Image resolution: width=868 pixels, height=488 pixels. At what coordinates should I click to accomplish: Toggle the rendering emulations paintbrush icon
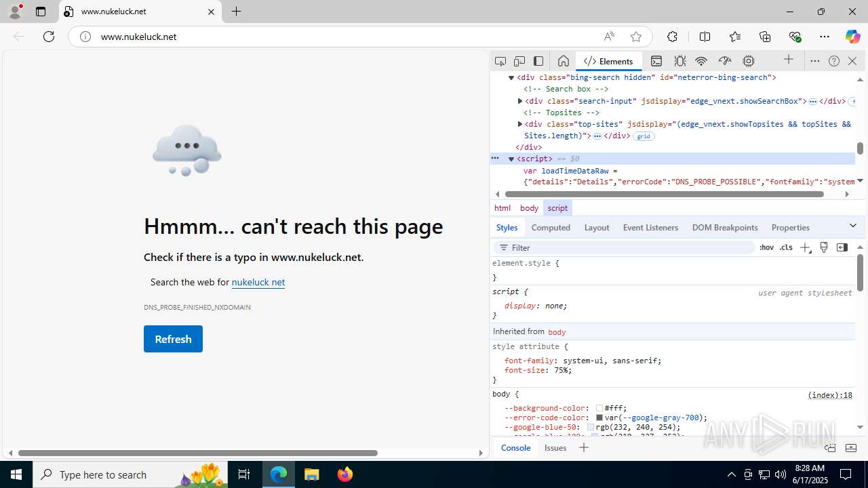[x=824, y=247]
